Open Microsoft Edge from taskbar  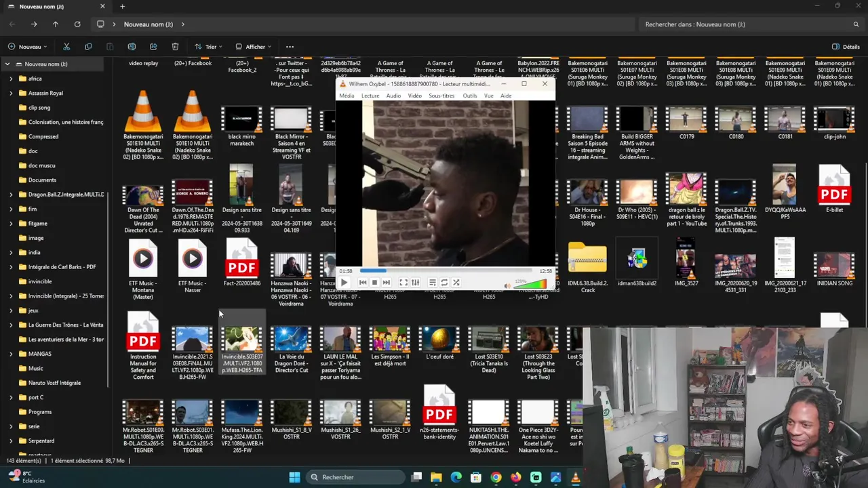point(456,477)
